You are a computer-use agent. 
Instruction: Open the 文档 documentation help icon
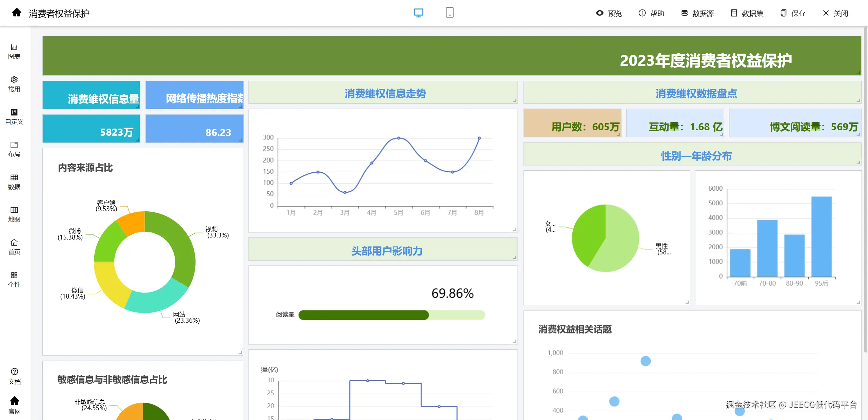[14, 376]
